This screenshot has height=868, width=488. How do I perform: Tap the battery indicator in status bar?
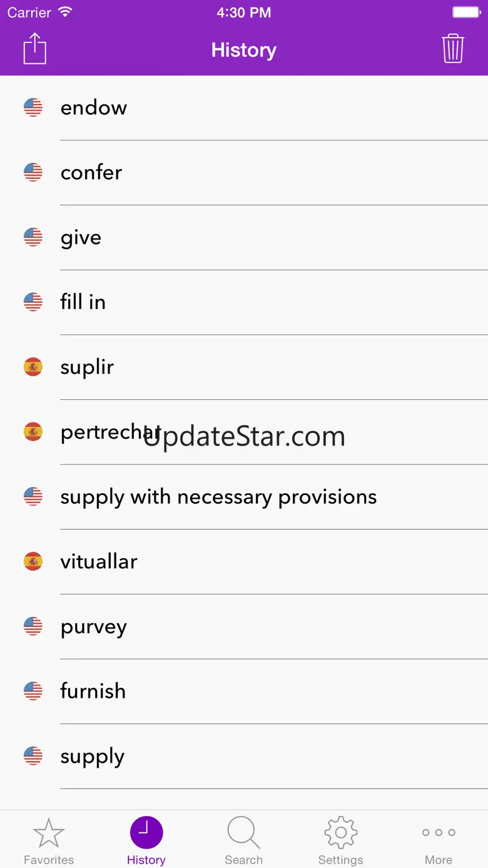pos(465,13)
